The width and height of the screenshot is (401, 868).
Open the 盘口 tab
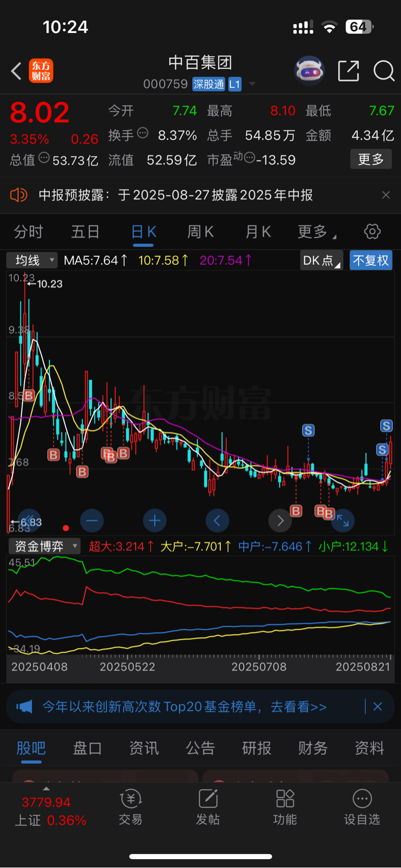87,748
